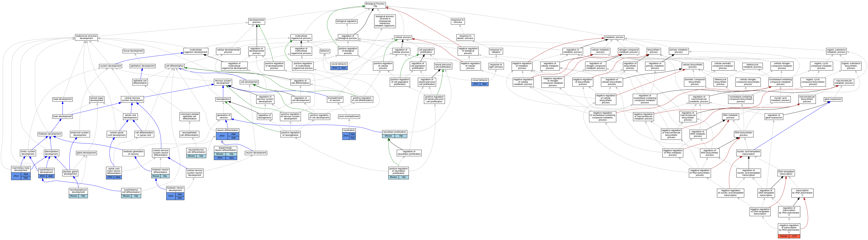868x240 pixels.
Task: Click the 'system development' node
Action: (x=110, y=66)
